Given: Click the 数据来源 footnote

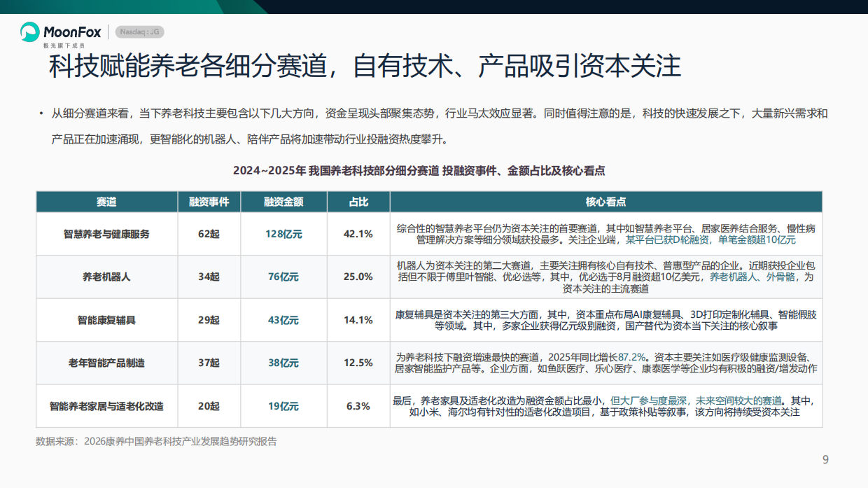Looking at the screenshot, I should (x=156, y=441).
